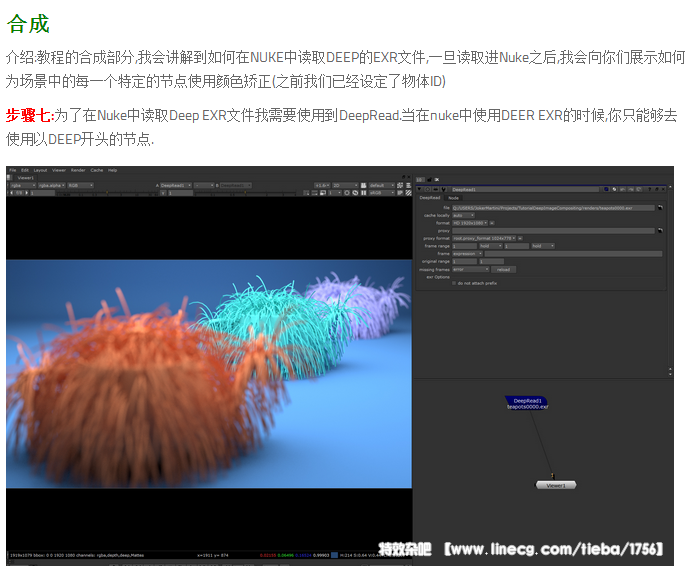Click the DeepRead1 node in node graph

pos(526,403)
